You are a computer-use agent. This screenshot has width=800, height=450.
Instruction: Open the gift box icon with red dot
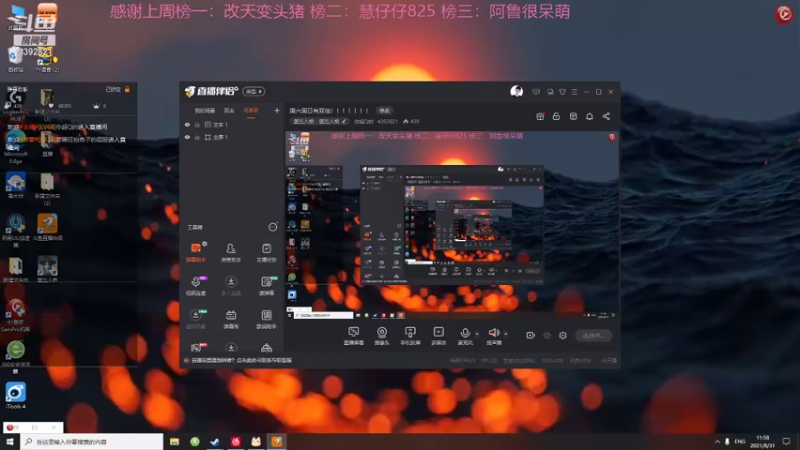click(x=540, y=116)
